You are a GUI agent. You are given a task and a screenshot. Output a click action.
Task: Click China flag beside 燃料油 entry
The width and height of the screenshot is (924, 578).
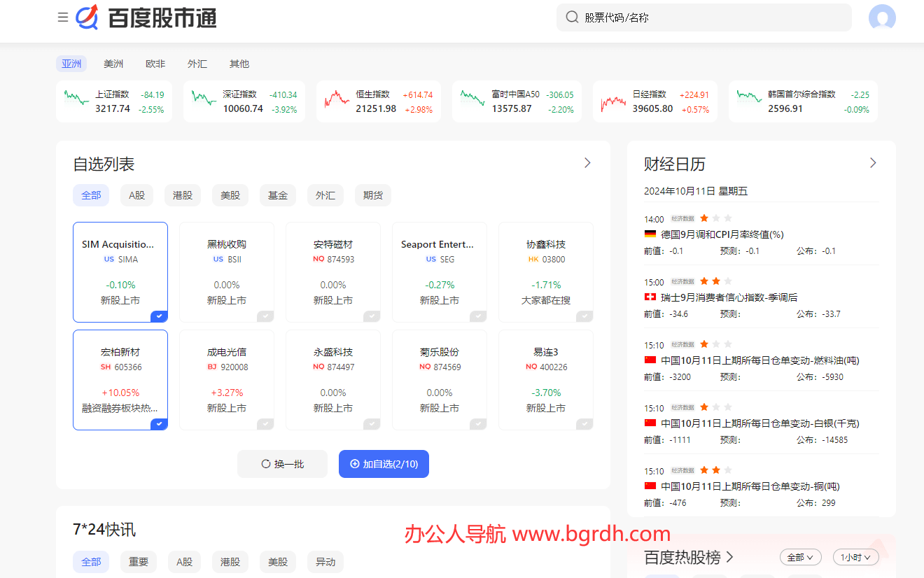click(650, 360)
